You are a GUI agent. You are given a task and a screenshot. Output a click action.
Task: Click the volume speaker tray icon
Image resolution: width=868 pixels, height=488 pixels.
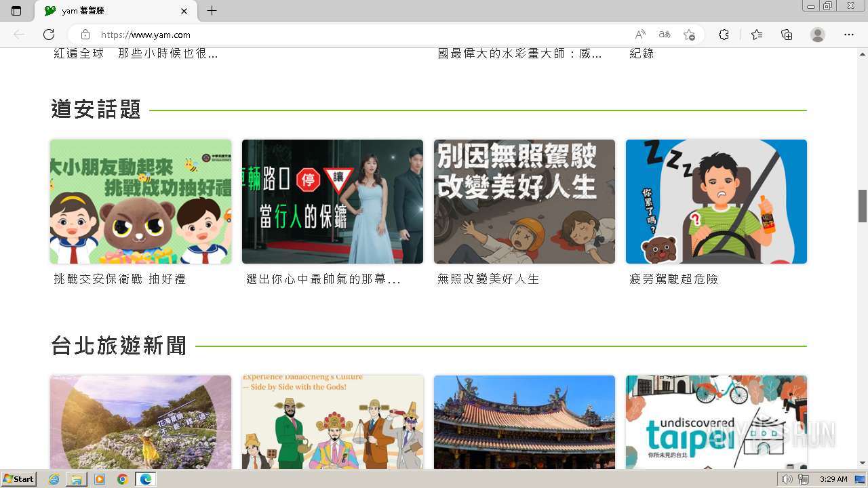pyautogui.click(x=787, y=479)
